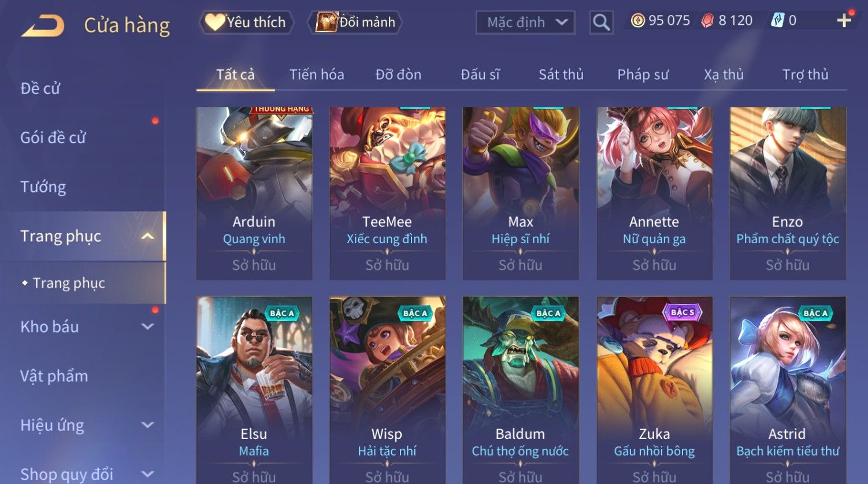This screenshot has width=868, height=484.
Task: Click the heart icon on Yêu thích
Action: pos(214,23)
